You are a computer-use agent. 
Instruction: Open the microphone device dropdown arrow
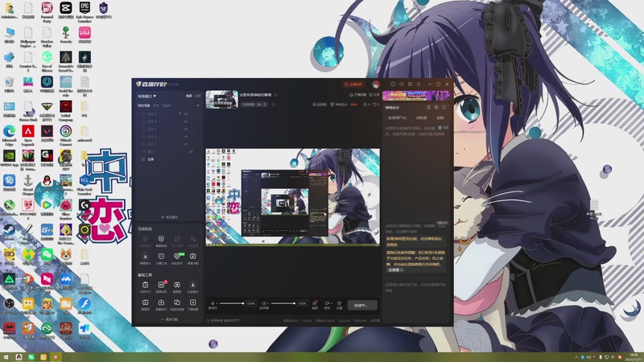217,303
